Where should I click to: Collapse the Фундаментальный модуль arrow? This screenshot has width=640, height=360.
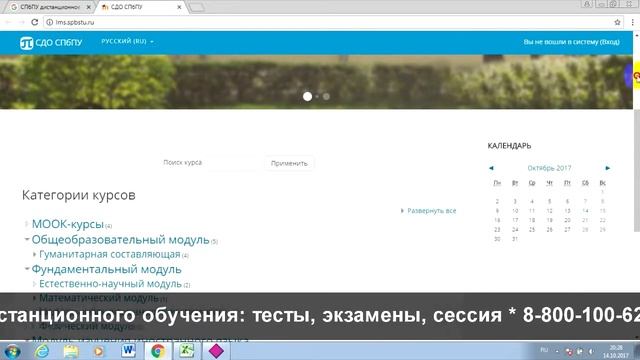coord(27,269)
